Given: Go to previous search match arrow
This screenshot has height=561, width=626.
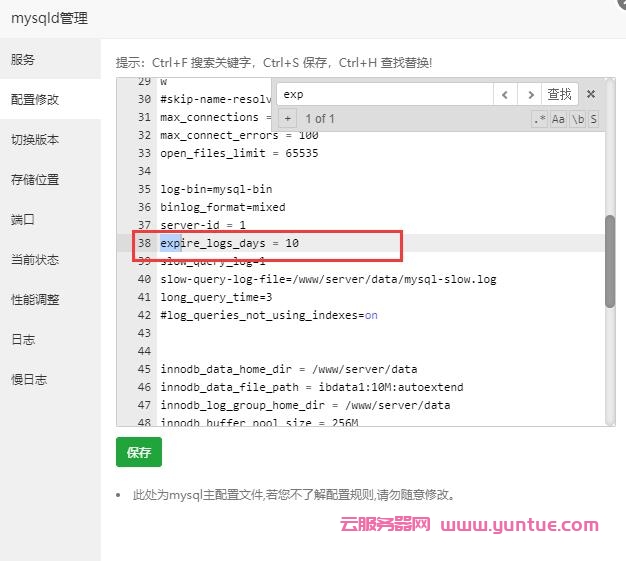Looking at the screenshot, I should (x=505, y=94).
